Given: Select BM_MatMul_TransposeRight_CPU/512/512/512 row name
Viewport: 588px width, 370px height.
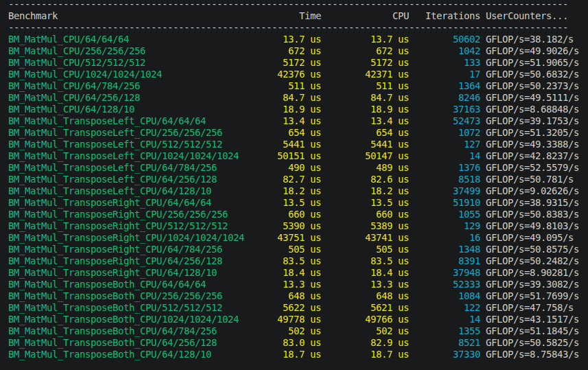Looking at the screenshot, I should pos(118,226).
